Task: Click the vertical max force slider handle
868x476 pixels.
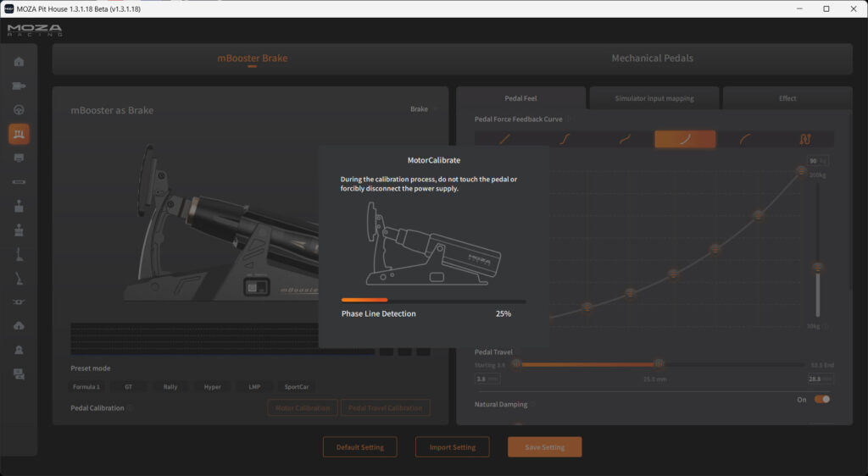Action: pos(818,267)
